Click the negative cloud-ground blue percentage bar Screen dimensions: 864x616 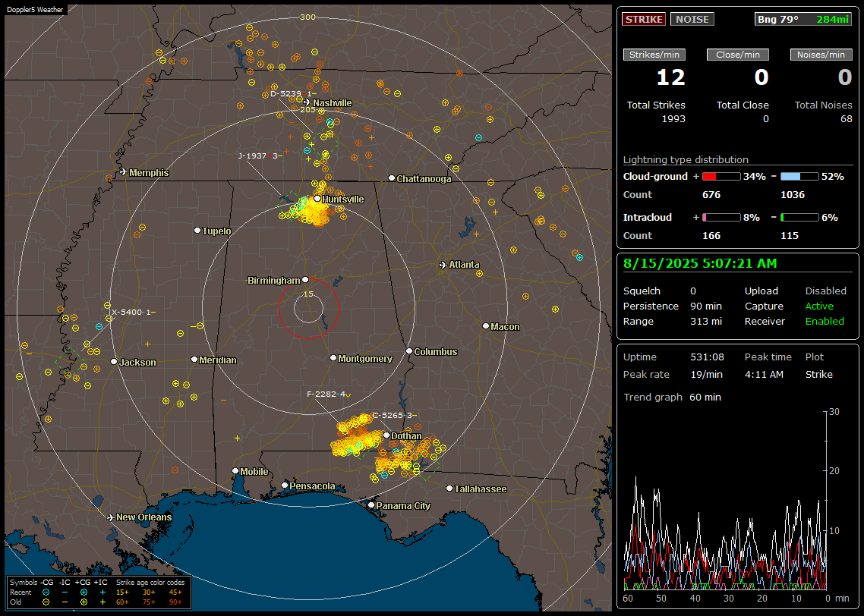click(x=799, y=177)
